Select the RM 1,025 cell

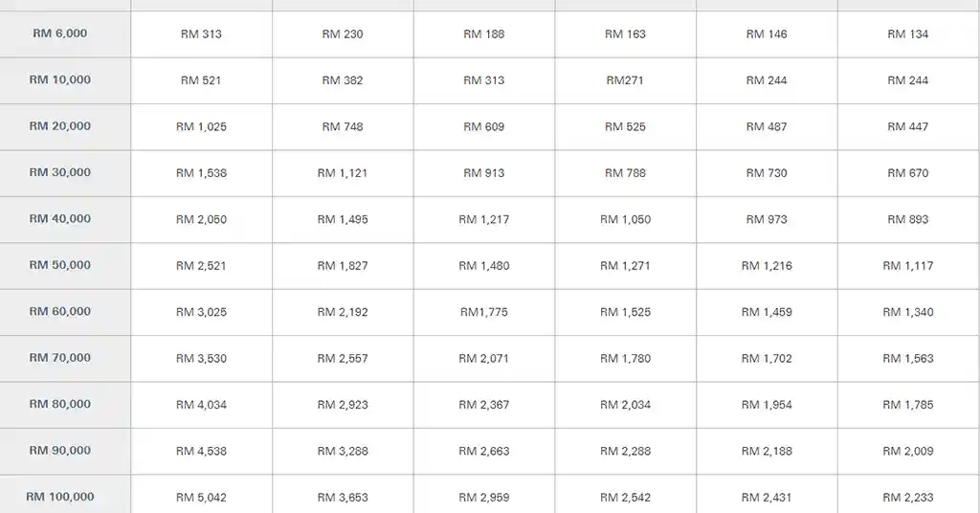201,127
